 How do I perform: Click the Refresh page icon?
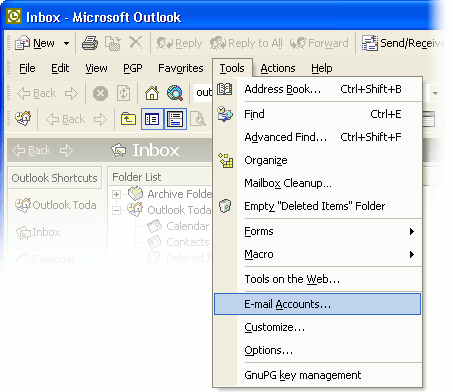click(123, 93)
